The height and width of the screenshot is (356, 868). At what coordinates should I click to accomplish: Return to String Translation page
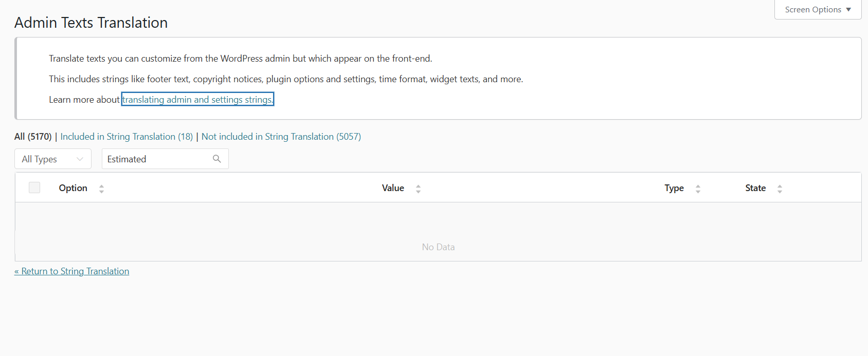coord(71,271)
